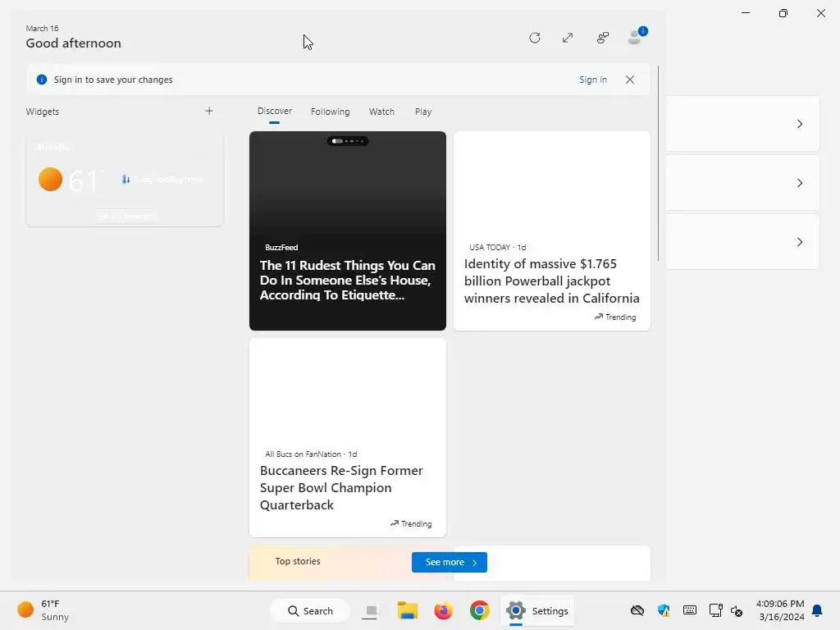Click the widgets board vertical scrollbar

click(659, 163)
